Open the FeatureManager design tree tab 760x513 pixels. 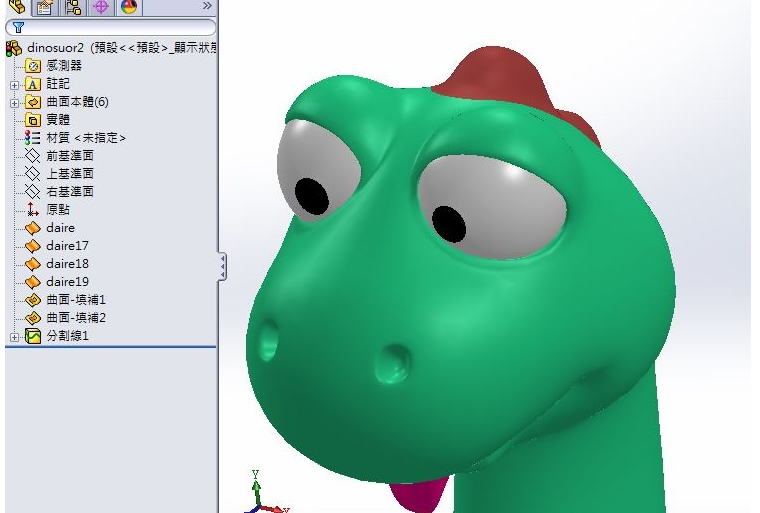[17, 7]
